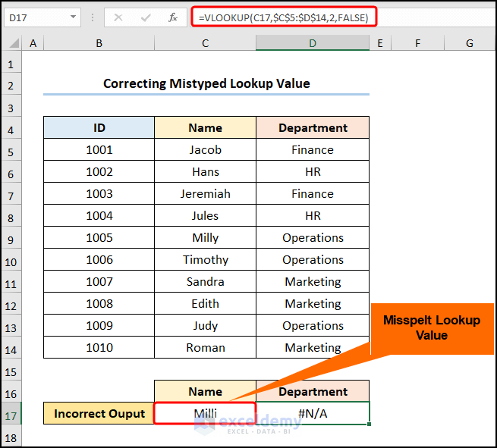This screenshot has height=448, width=497.
Task: Select the HR cell in Jules's row
Action: [x=313, y=215]
